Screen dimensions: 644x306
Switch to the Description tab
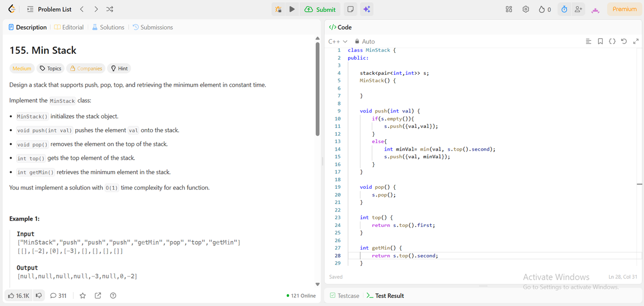click(x=27, y=27)
